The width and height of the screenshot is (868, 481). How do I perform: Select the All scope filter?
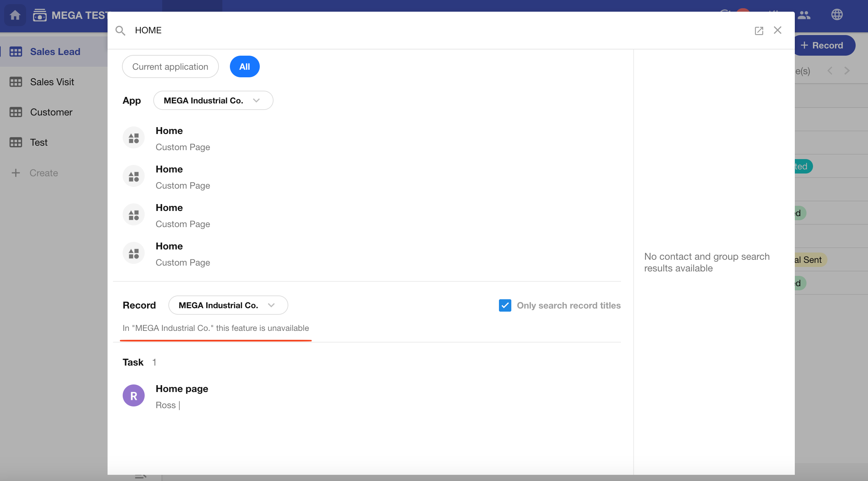(x=244, y=67)
